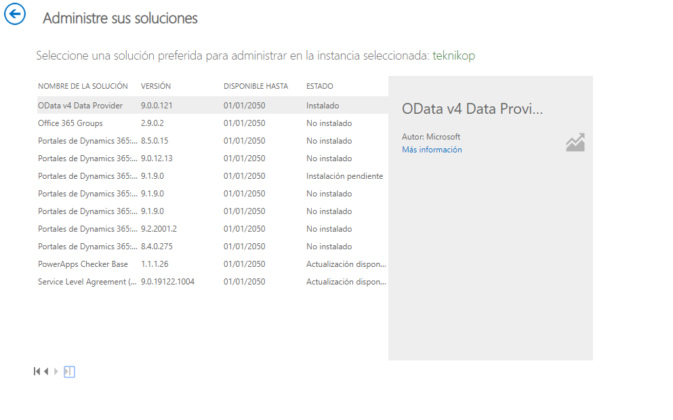
Task: Select the Portales de Dynamics 365 version 8.5.0.15 row
Action: coord(212,141)
